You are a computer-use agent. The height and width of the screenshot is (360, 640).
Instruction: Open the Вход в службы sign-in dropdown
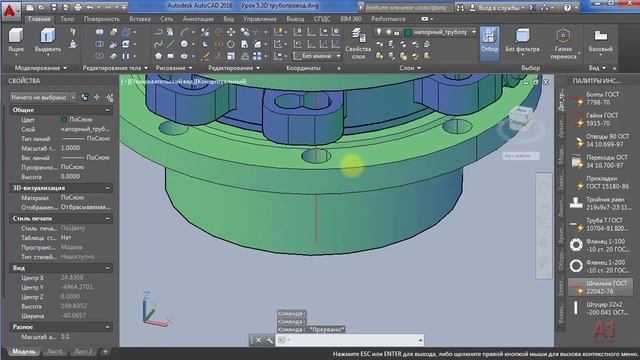coord(498,7)
